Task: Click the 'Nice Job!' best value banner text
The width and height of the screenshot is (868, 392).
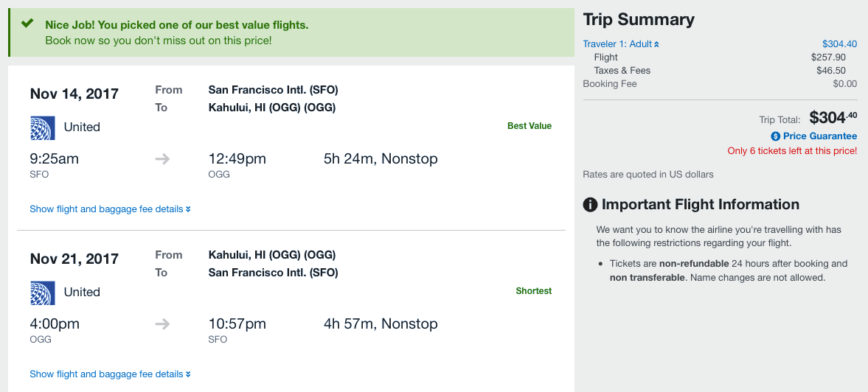Action: pyautogui.click(x=176, y=25)
